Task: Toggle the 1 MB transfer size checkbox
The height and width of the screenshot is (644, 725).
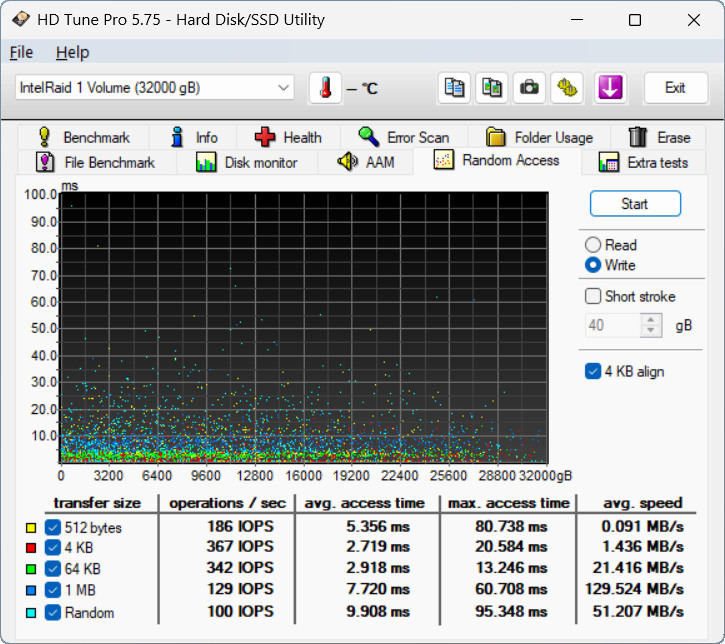Action: [x=53, y=590]
